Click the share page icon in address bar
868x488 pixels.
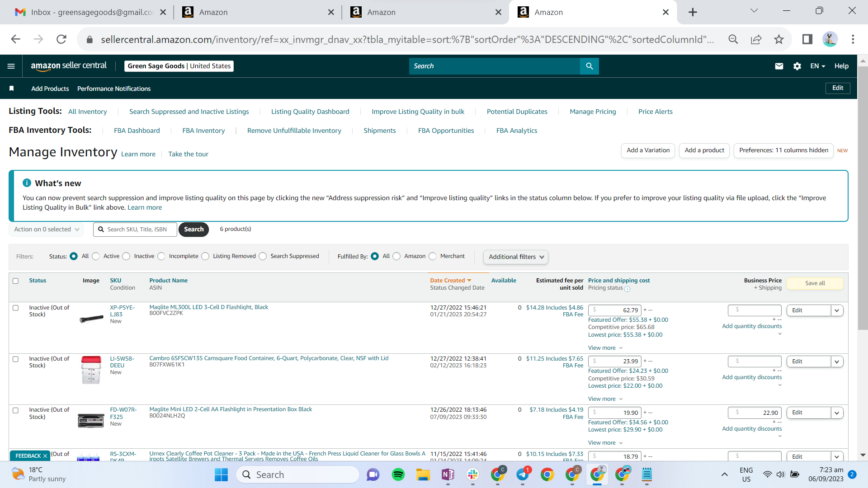pyautogui.click(x=756, y=39)
